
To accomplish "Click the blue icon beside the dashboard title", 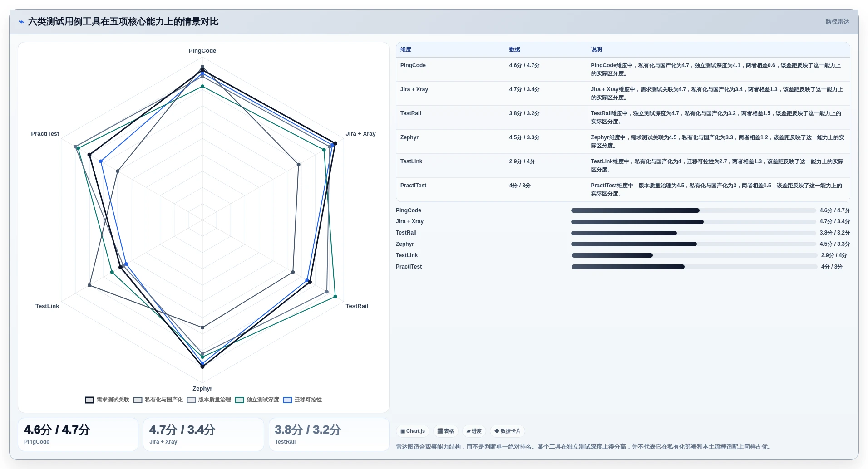I will click(x=21, y=22).
